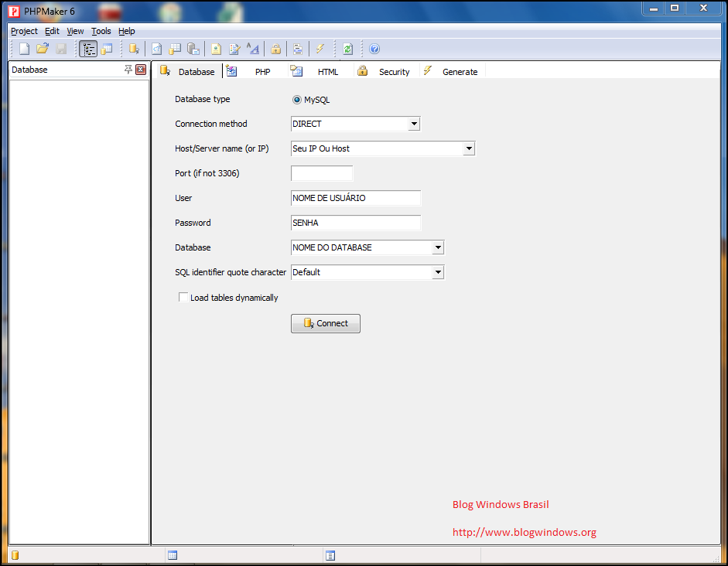Image resolution: width=728 pixels, height=566 pixels.
Task: Minimize the PHPMaker 6 window
Action: [x=654, y=9]
